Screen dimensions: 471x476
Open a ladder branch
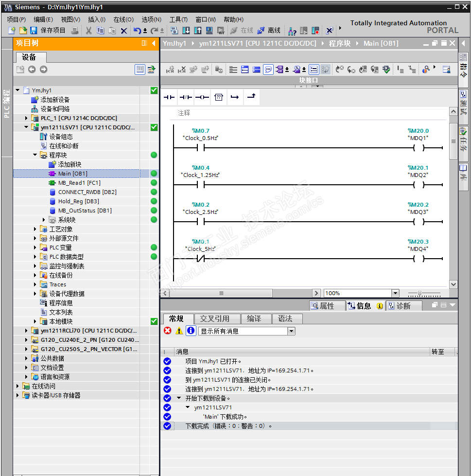(x=235, y=97)
